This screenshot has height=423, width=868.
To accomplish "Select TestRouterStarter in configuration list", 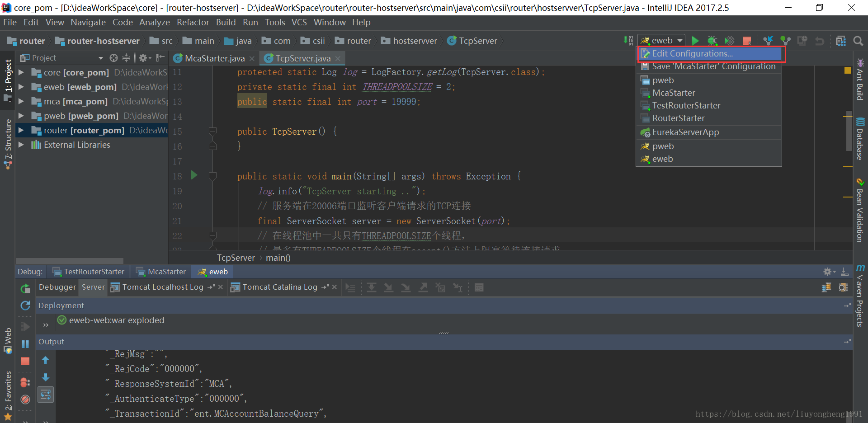I will 709,105.
